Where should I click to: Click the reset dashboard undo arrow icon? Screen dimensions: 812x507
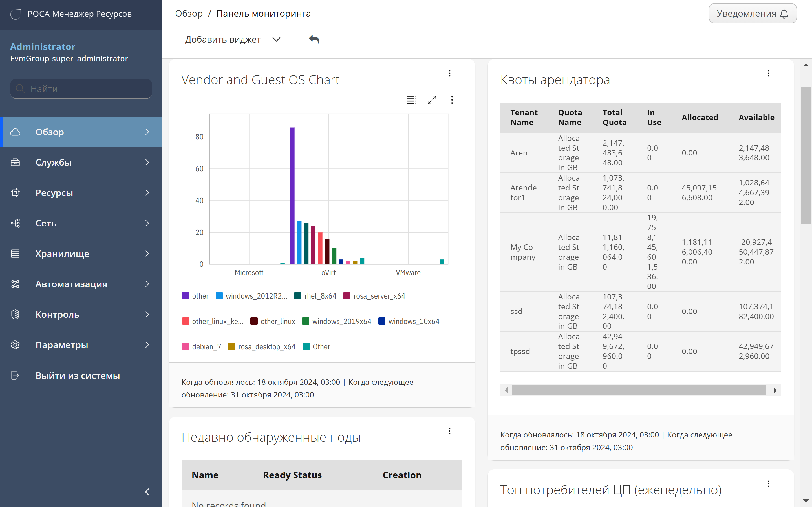pyautogui.click(x=314, y=39)
